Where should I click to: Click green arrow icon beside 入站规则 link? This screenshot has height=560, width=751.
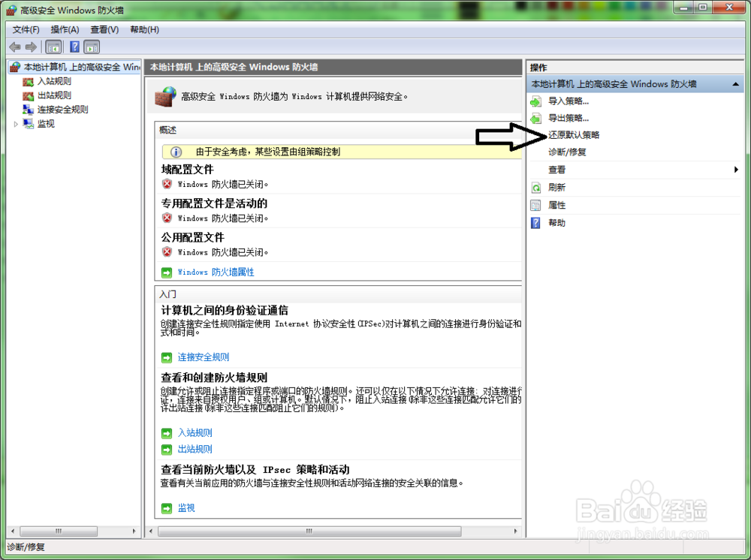pos(167,433)
